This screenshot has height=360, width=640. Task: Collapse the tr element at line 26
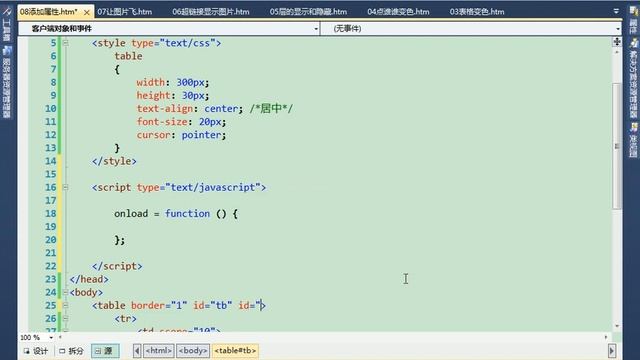pos(65,318)
